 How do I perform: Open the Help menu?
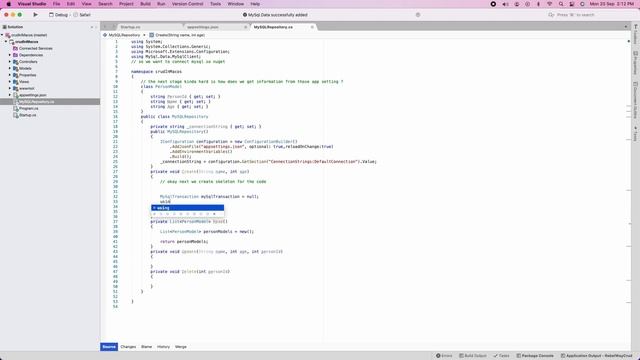click(255, 4)
